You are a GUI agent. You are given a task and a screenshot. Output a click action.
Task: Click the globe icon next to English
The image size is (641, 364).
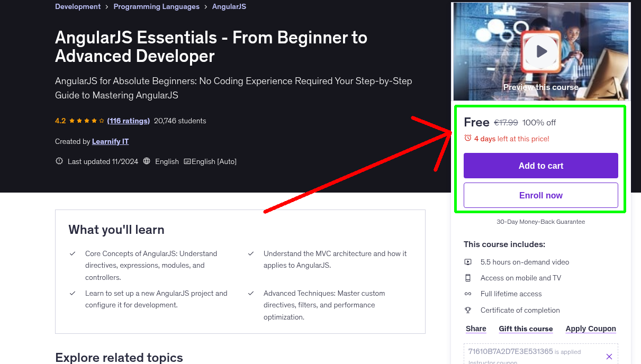coord(147,161)
